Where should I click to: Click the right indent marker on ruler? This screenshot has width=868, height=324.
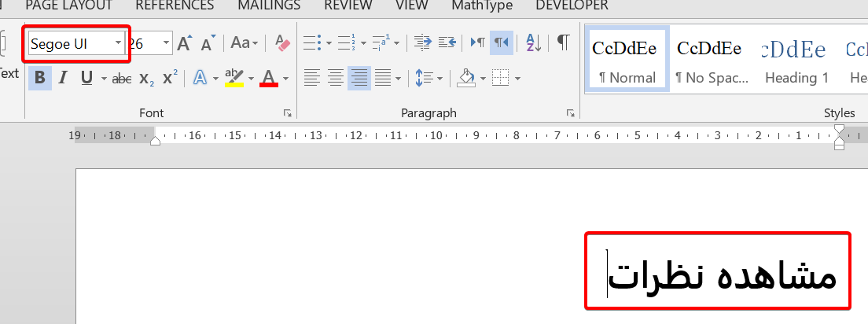(x=839, y=137)
